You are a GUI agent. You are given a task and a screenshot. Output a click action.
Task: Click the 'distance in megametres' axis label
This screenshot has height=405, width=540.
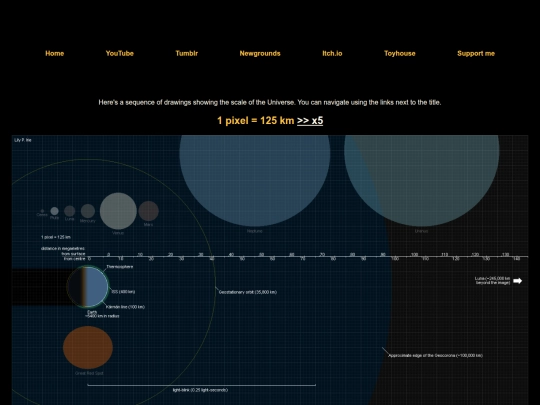63,248
